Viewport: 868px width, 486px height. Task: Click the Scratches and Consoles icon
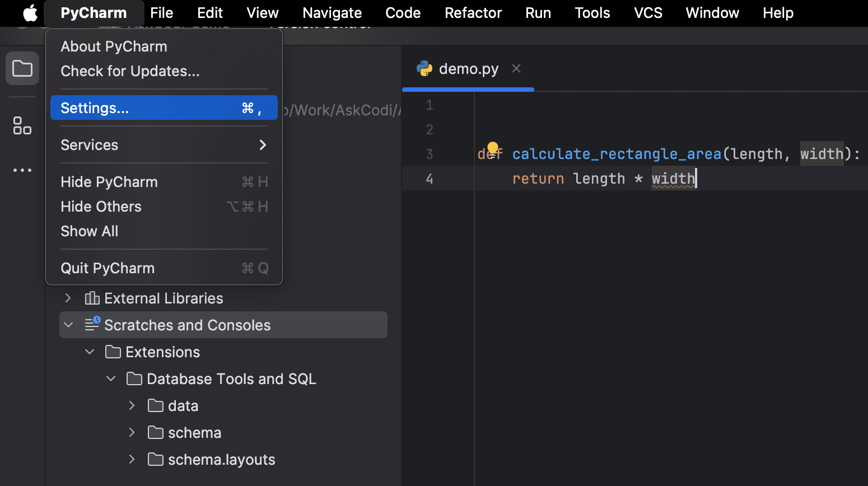click(x=92, y=324)
